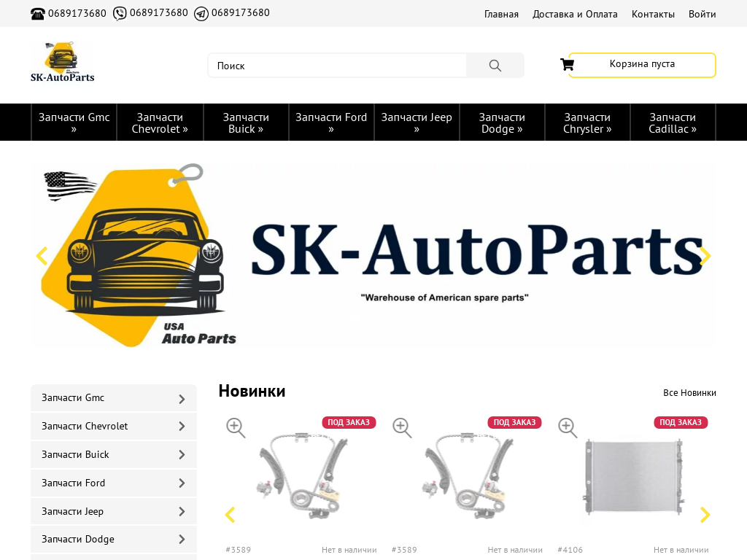Click previous arrow in Новинки carousel
The image size is (747, 560).
tap(230, 515)
